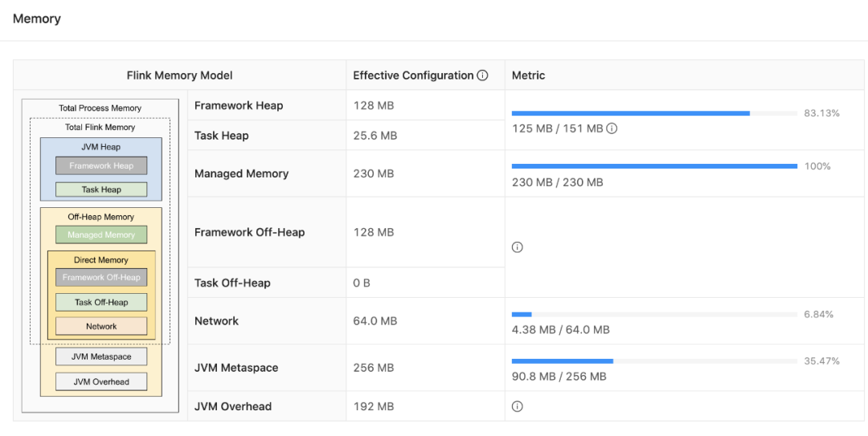Click the Managed Memory box in diagram
868x436 pixels.
point(101,234)
